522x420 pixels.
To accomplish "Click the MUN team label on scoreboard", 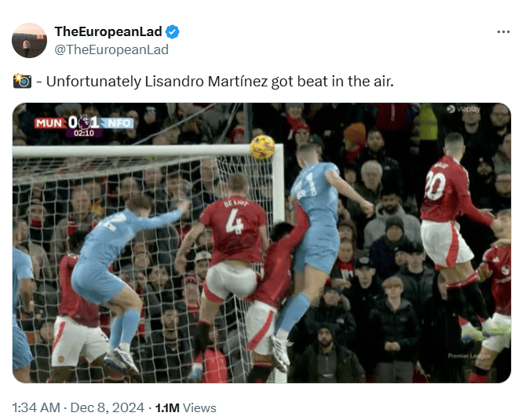I will tap(50, 123).
